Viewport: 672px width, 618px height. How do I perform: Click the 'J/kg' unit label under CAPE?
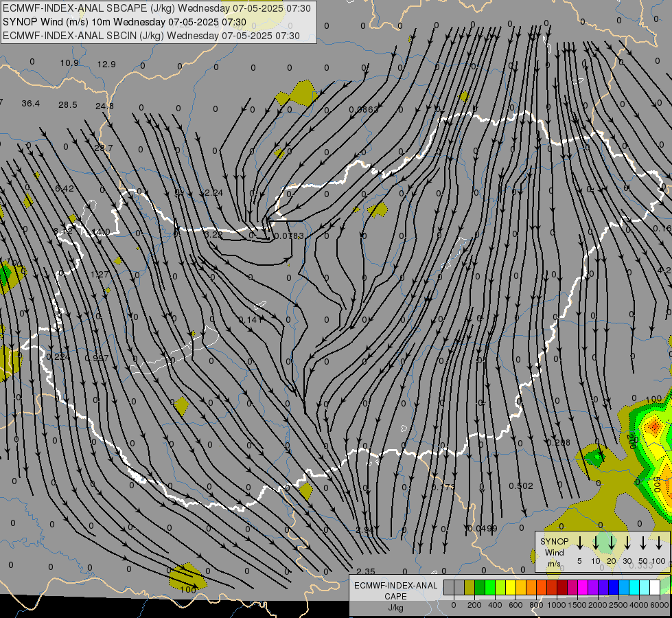pos(395,608)
